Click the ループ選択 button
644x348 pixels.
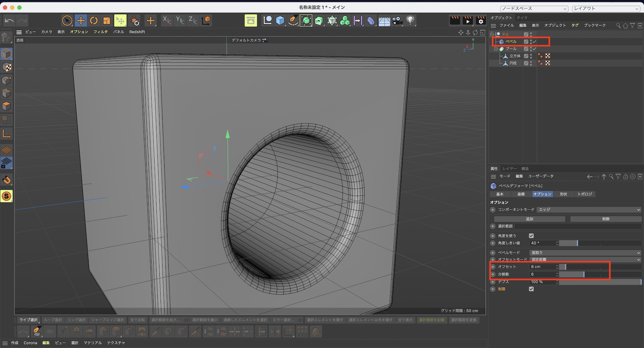tap(53, 320)
